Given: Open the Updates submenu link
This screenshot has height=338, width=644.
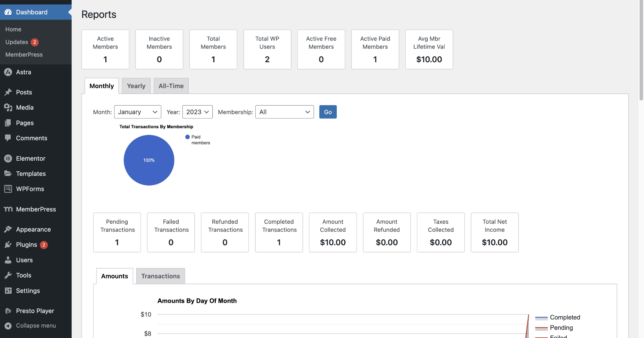Looking at the screenshot, I should [x=17, y=42].
